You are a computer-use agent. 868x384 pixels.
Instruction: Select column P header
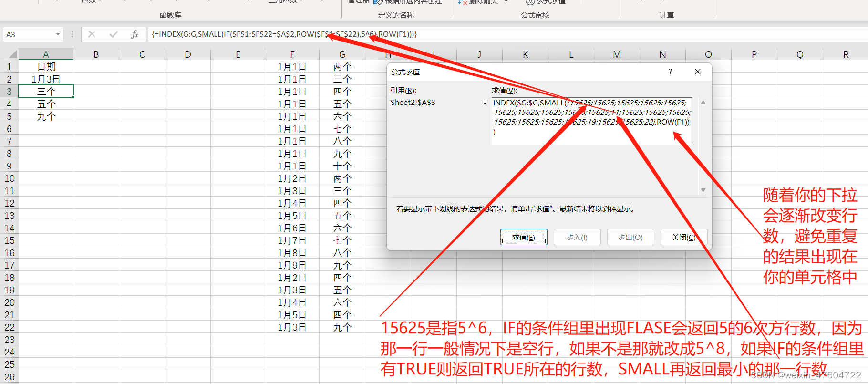[754, 54]
